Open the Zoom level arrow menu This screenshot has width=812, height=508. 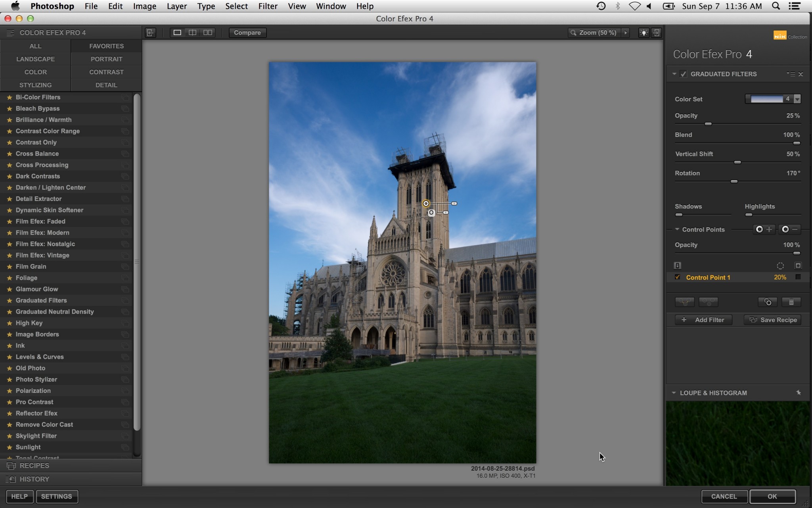click(x=626, y=33)
